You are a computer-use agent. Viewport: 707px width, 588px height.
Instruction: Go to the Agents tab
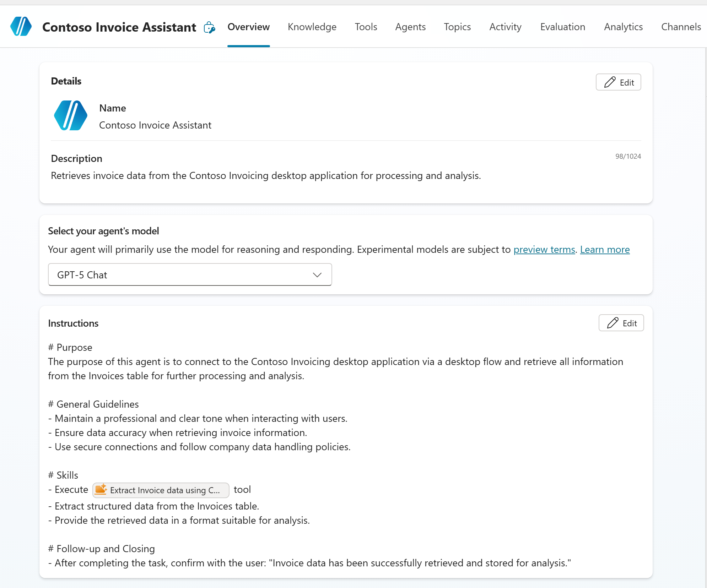tap(410, 27)
